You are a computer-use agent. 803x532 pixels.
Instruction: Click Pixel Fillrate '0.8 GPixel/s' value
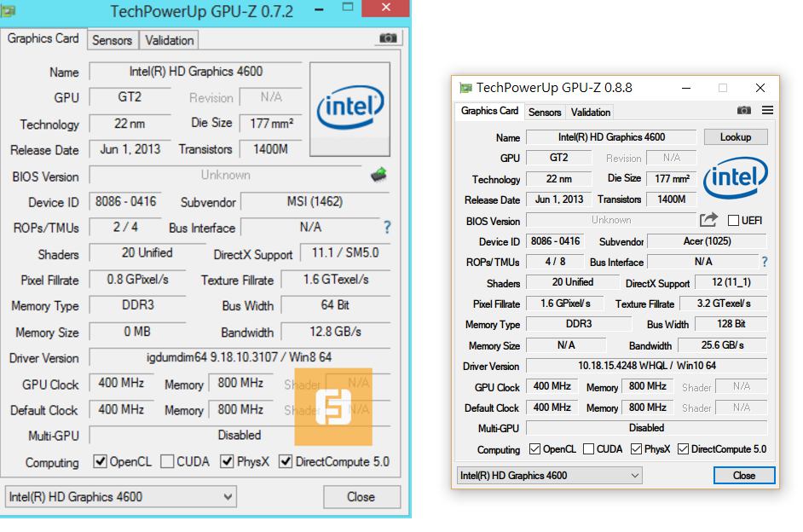(x=138, y=279)
